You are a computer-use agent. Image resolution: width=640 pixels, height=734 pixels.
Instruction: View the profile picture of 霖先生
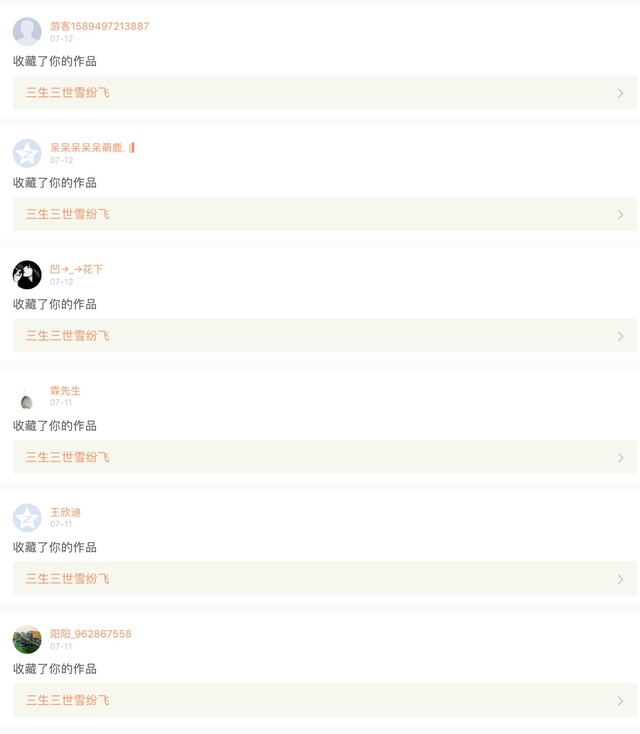pyautogui.click(x=27, y=397)
